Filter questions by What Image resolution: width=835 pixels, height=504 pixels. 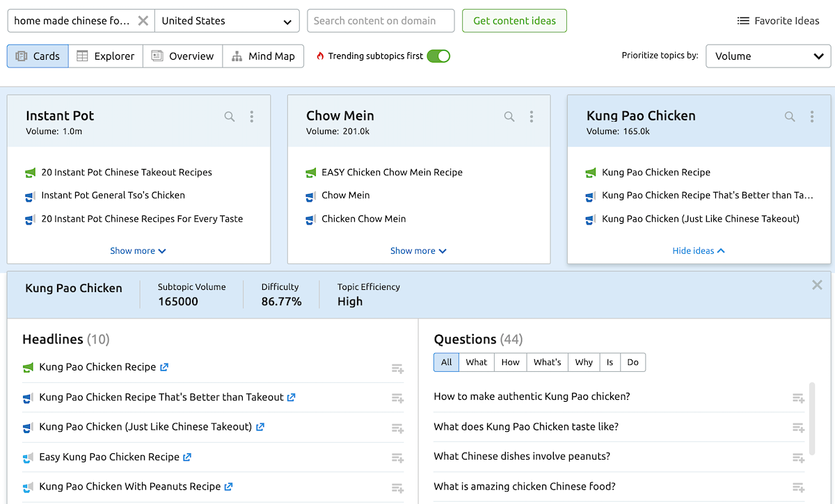477,362
